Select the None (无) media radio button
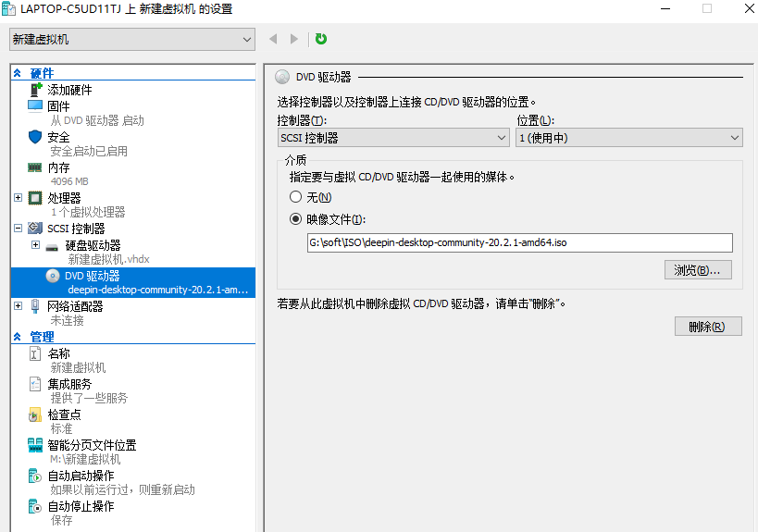 [295, 197]
